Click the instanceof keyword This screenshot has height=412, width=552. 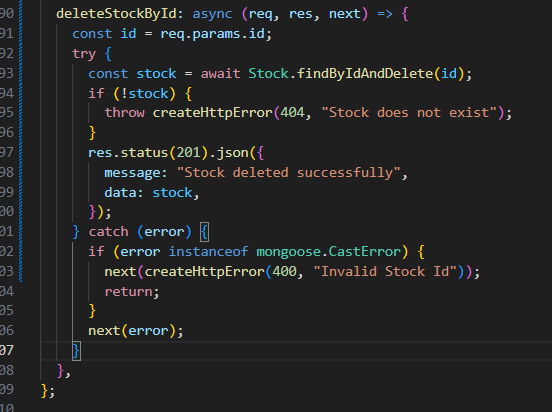click(208, 252)
